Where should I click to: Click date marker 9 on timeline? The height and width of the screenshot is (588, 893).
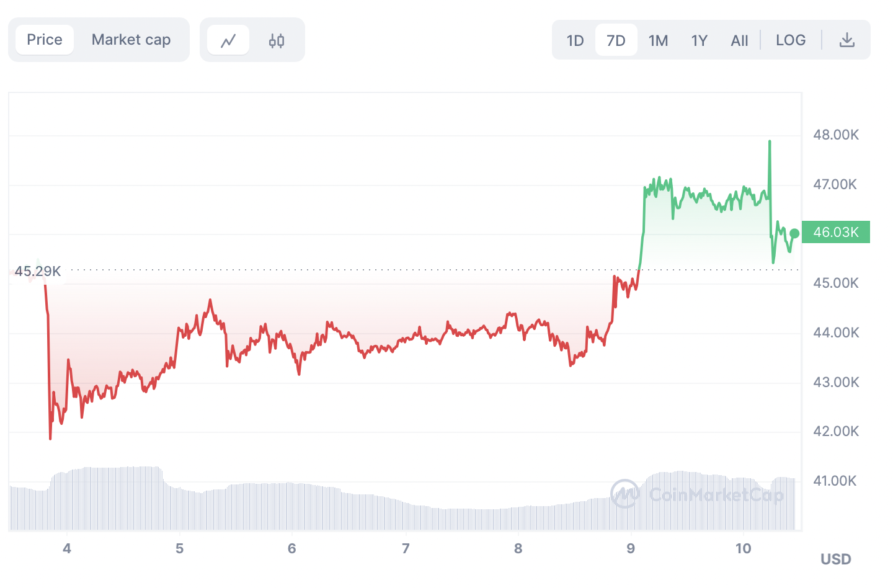click(631, 548)
